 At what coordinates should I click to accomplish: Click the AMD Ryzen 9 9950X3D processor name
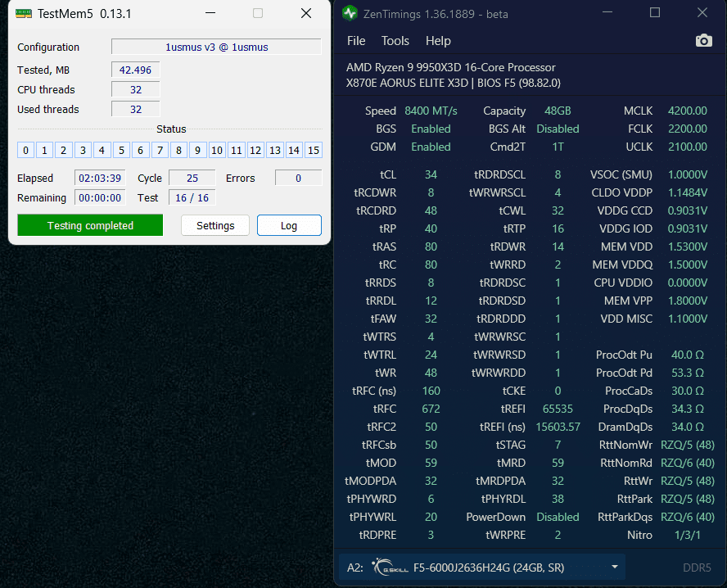coord(450,67)
